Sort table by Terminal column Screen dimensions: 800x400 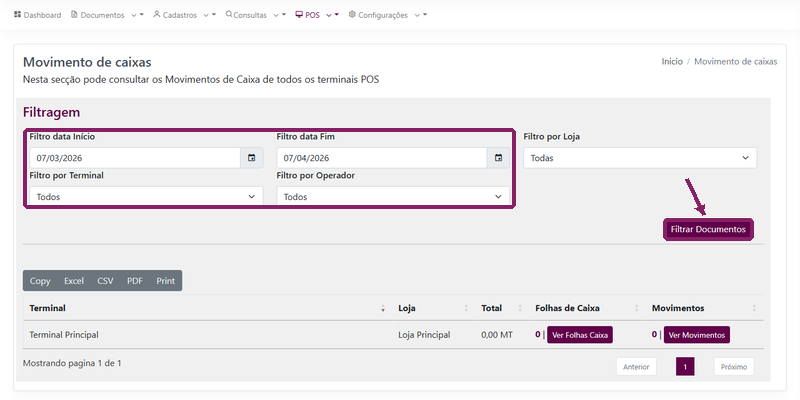(x=207, y=308)
